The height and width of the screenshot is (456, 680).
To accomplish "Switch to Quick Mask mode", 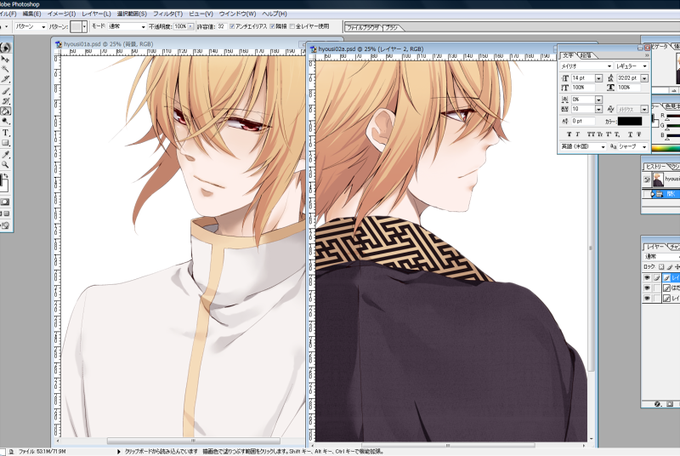I will 5,202.
